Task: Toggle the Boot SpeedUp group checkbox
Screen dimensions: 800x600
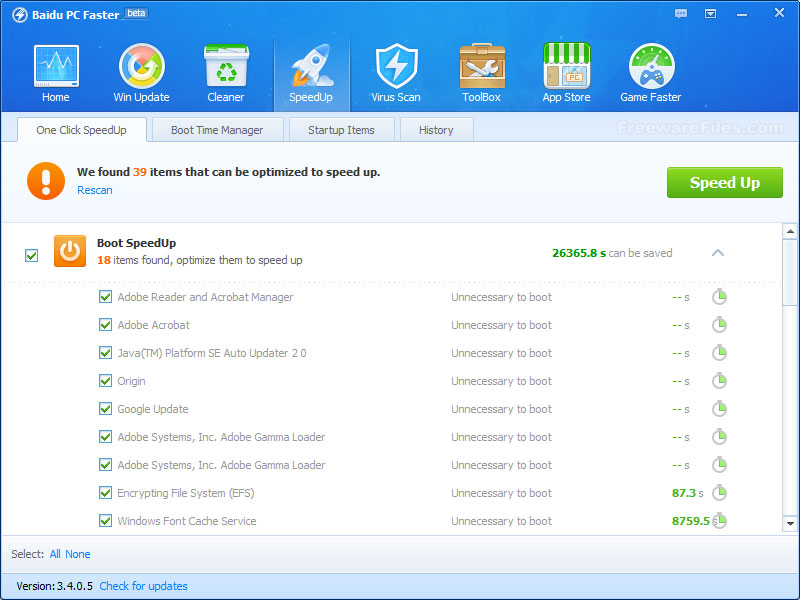Action: click(32, 255)
